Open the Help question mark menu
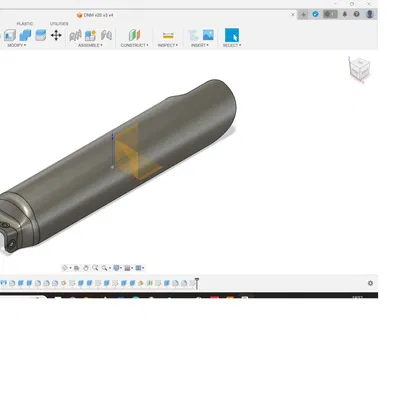400x400 pixels. coord(357,14)
